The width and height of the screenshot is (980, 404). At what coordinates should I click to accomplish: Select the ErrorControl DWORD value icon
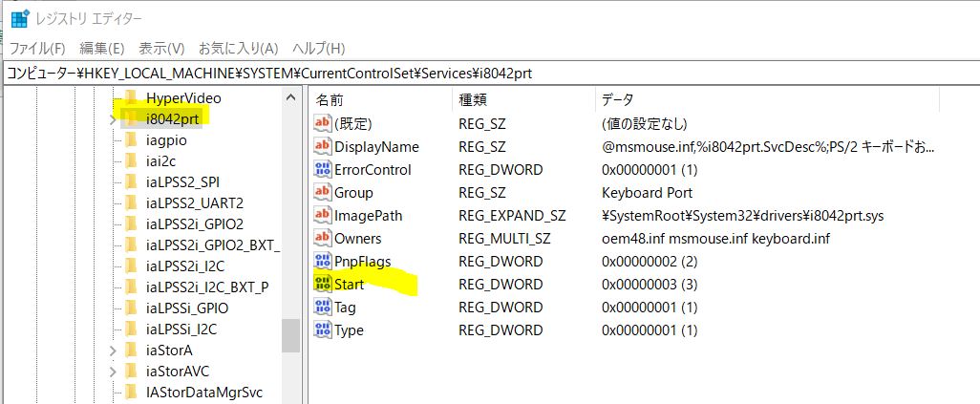coord(323,169)
